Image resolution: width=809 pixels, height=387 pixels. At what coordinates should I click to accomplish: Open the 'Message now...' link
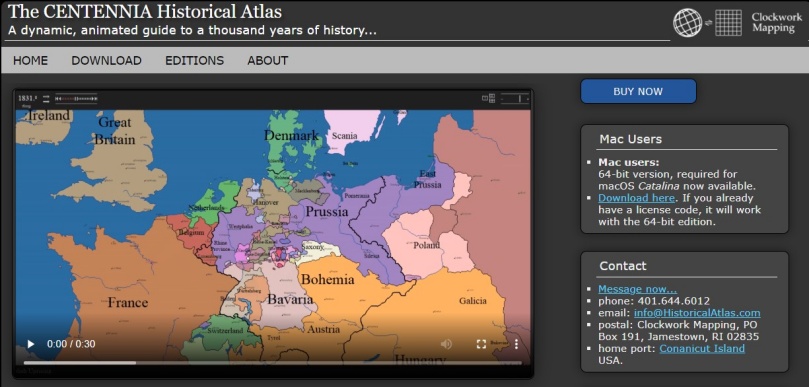[x=638, y=289]
